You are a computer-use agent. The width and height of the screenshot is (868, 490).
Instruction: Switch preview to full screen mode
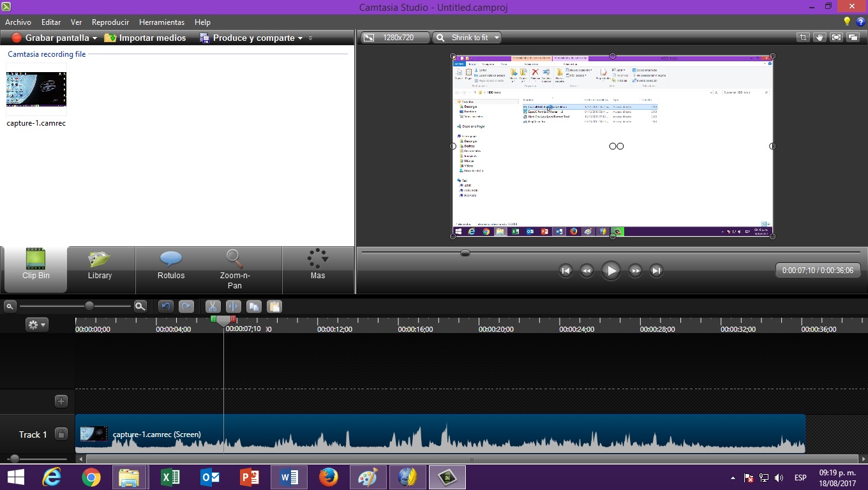tap(837, 38)
